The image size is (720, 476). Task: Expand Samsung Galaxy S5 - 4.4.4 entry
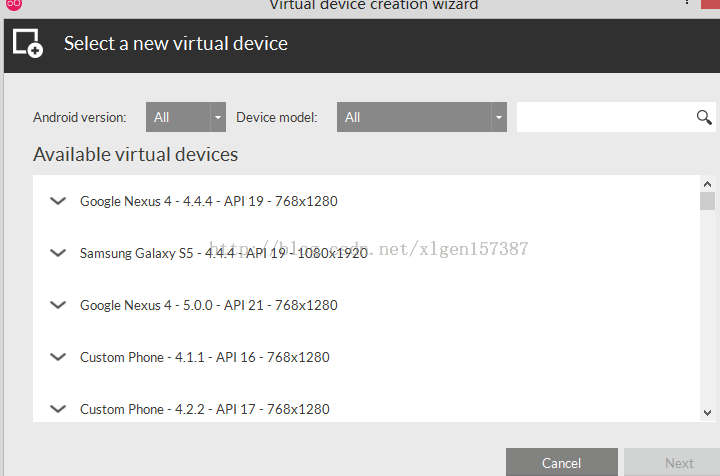click(57, 253)
